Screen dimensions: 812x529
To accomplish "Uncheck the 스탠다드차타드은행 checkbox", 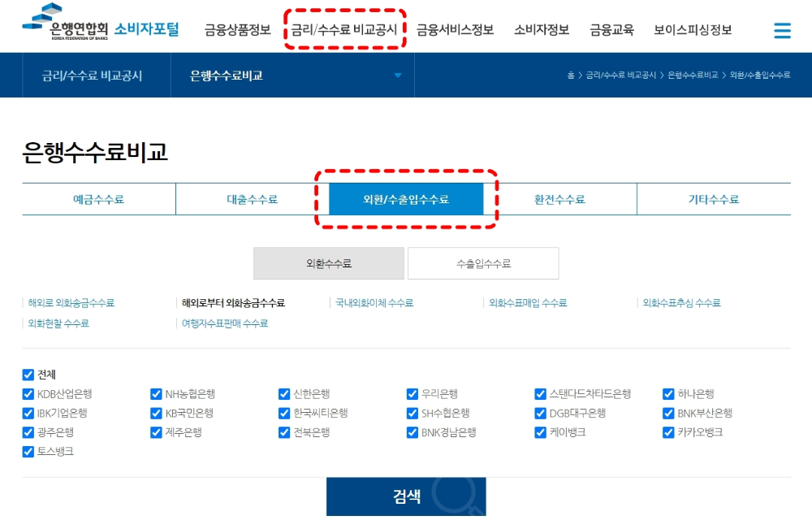I will [540, 394].
